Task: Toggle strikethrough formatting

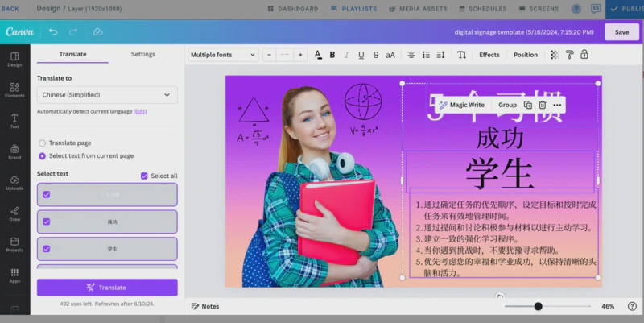Action: click(x=376, y=55)
